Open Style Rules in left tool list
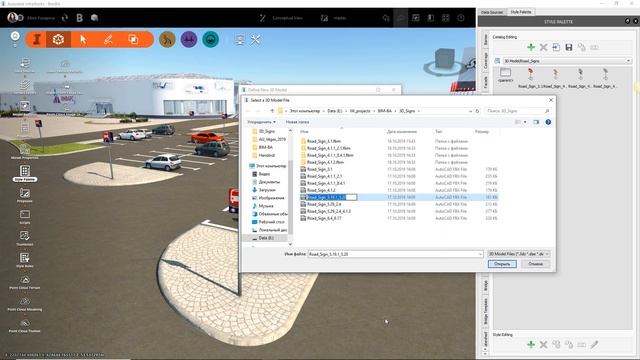This screenshot has height=360, width=640. 24,260
